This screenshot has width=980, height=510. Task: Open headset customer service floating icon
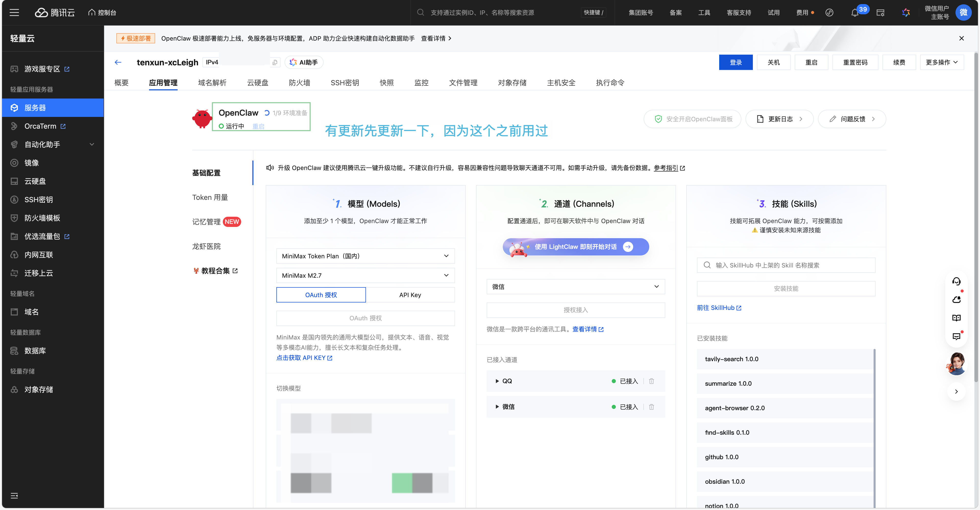click(956, 281)
